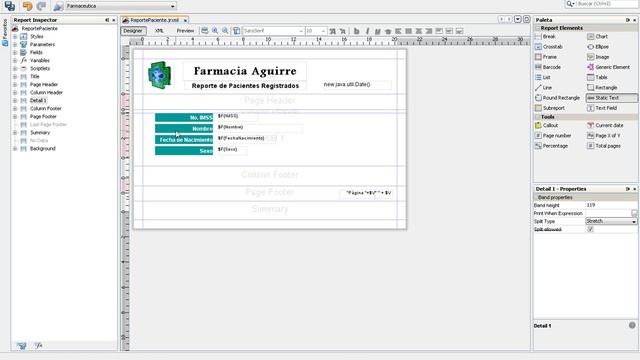Switch to the XML view
The width and height of the screenshot is (640, 360).
tap(159, 31)
